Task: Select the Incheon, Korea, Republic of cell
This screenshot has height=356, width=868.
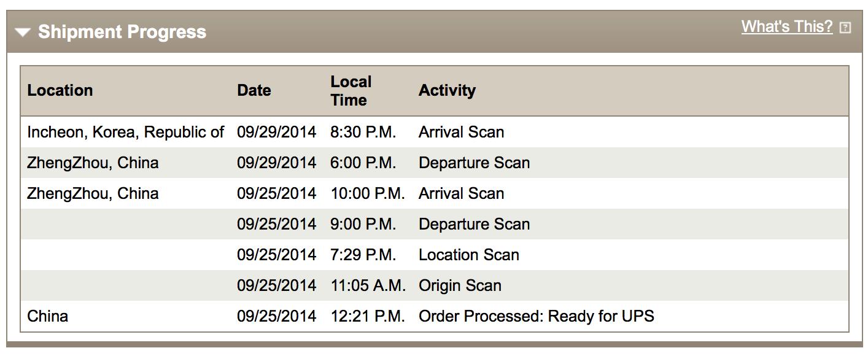Action: 126,132
